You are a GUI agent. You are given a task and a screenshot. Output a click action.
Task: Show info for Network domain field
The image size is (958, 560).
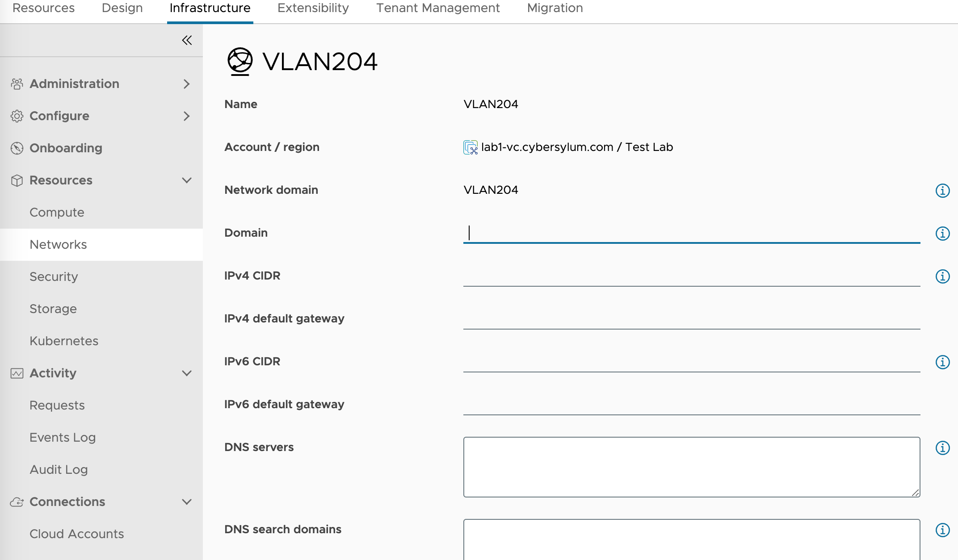pyautogui.click(x=942, y=191)
